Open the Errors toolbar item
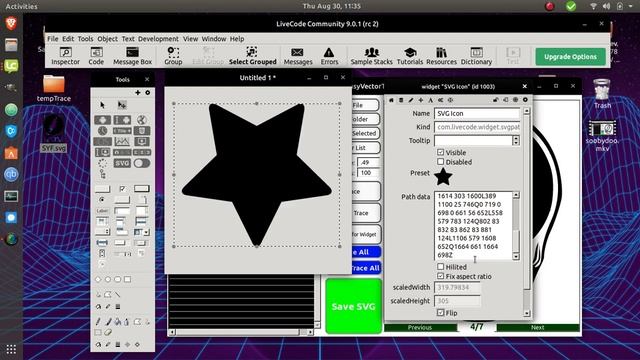 tap(329, 56)
